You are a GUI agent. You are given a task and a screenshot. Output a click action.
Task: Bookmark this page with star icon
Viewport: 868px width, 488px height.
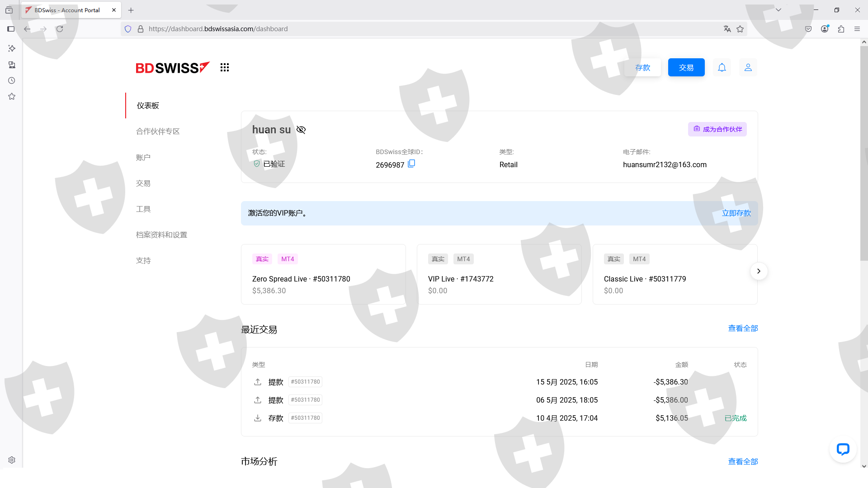740,29
